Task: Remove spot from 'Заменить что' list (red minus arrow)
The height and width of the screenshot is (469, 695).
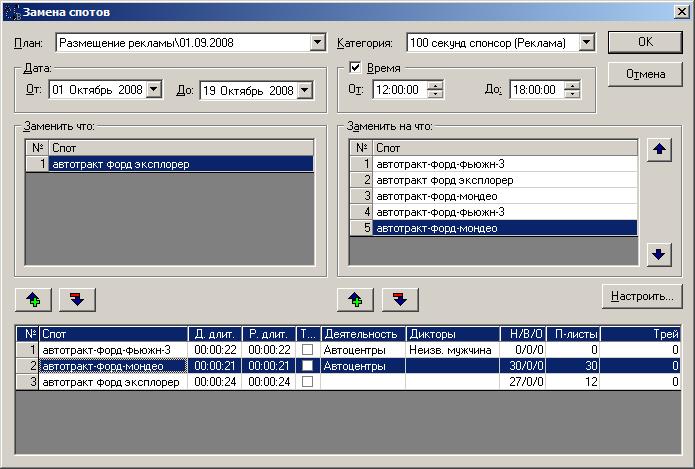Action: 77,300
